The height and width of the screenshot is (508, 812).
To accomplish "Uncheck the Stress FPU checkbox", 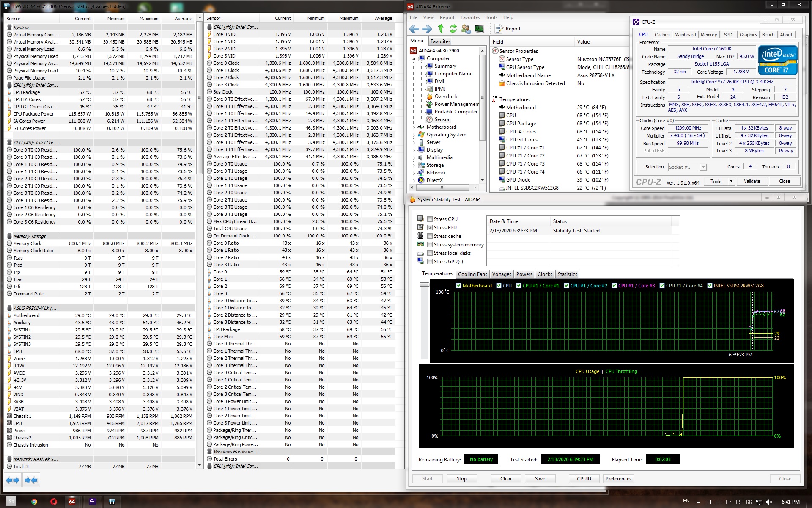I will click(x=430, y=228).
